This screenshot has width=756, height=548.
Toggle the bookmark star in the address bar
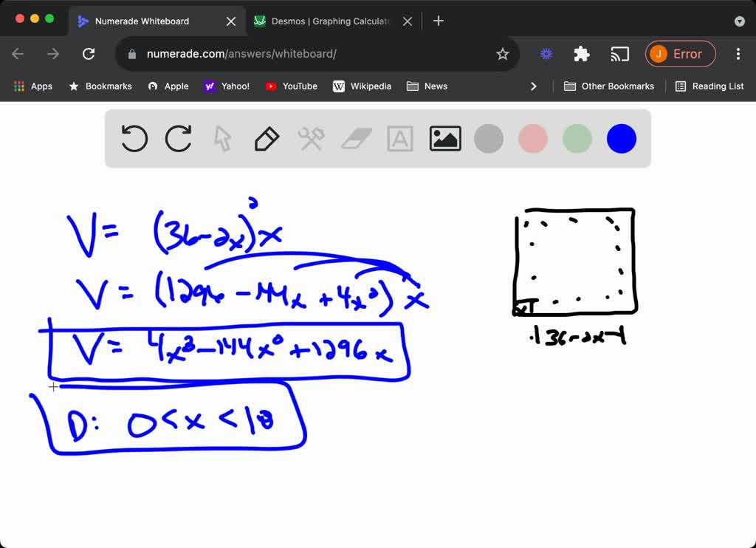coord(503,54)
